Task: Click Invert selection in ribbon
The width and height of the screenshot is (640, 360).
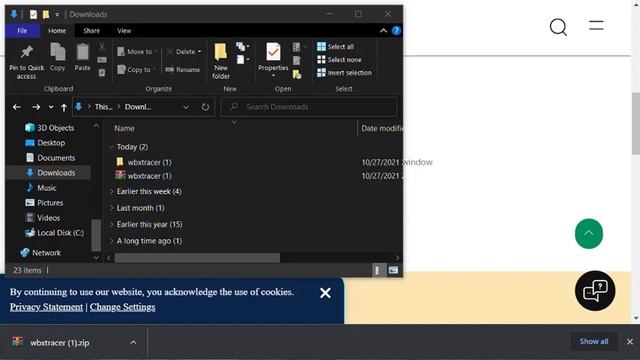Action: point(344,73)
